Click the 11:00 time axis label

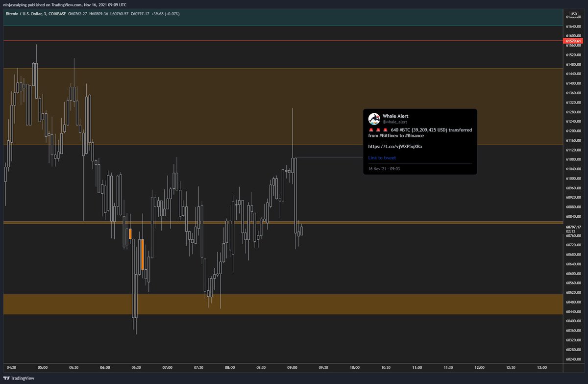(x=417, y=367)
